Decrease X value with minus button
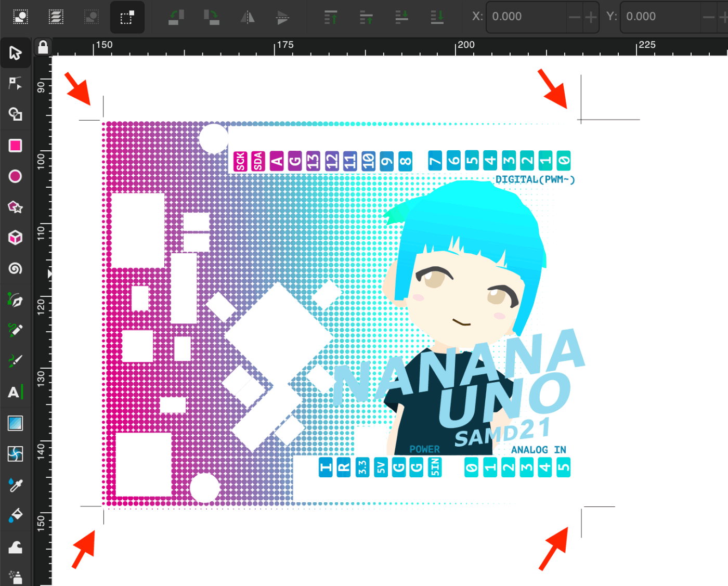This screenshot has height=586, width=728. 574,17
